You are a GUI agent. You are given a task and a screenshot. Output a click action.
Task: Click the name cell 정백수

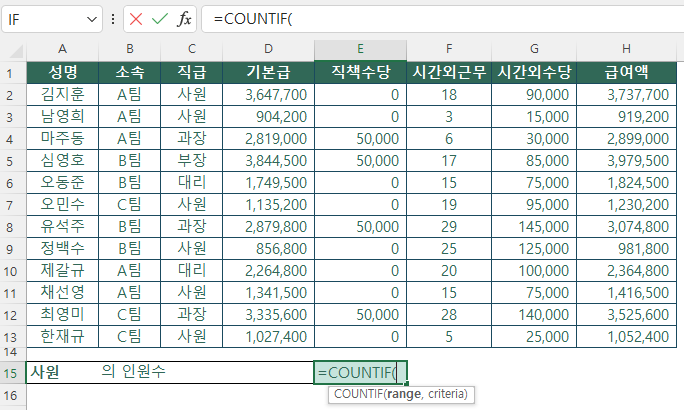pos(62,249)
